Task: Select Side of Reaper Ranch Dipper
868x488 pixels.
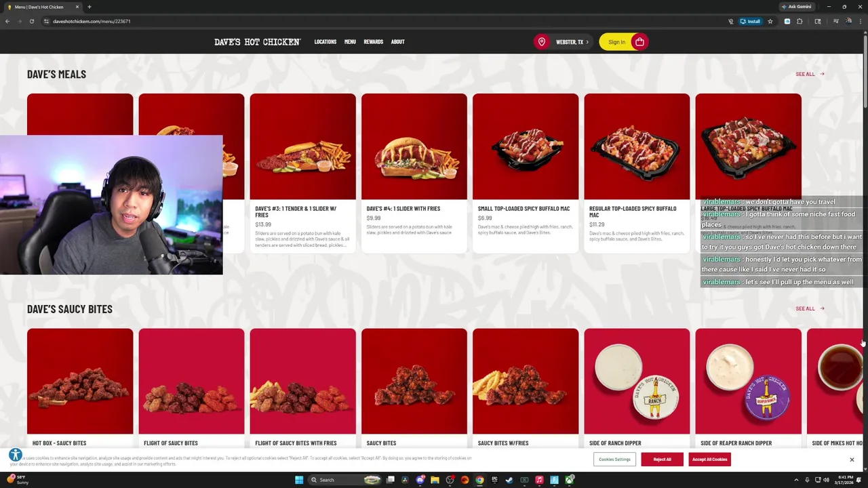Action: [748, 388]
